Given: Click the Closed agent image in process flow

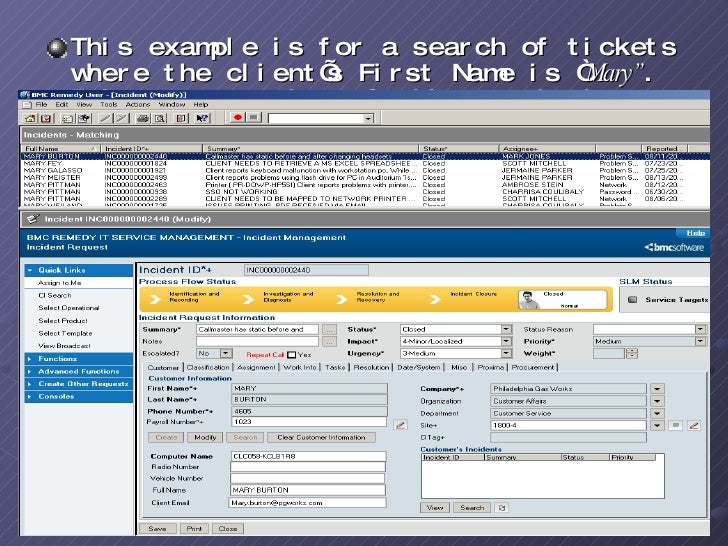Looking at the screenshot, I should [528, 300].
